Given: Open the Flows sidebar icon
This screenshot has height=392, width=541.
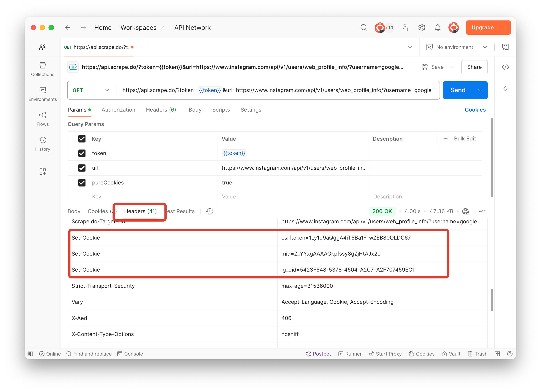Looking at the screenshot, I should pyautogui.click(x=42, y=119).
